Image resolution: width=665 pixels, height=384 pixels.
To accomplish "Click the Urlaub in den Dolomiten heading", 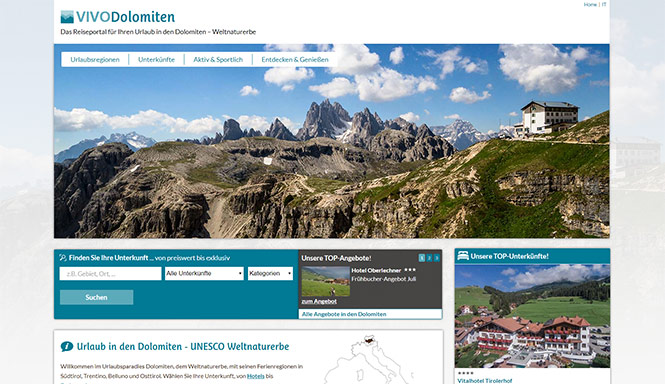I will tap(183, 346).
